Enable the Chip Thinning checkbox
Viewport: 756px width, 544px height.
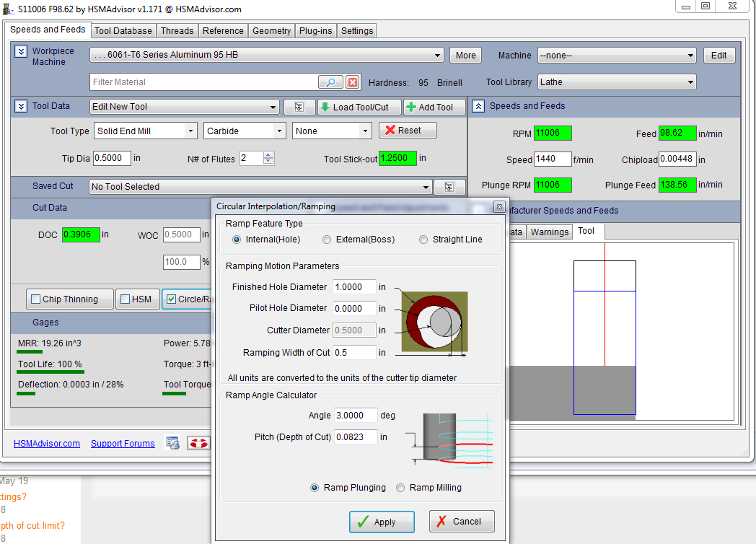35,299
